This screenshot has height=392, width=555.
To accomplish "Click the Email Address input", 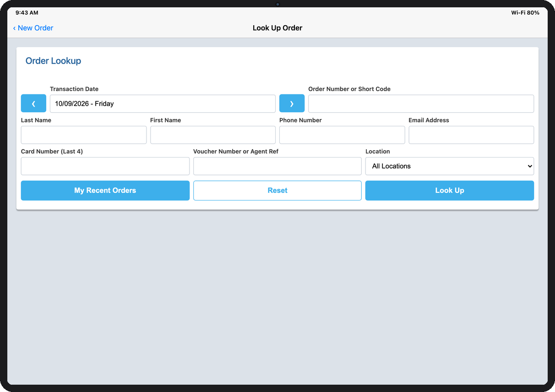I will pos(471,135).
